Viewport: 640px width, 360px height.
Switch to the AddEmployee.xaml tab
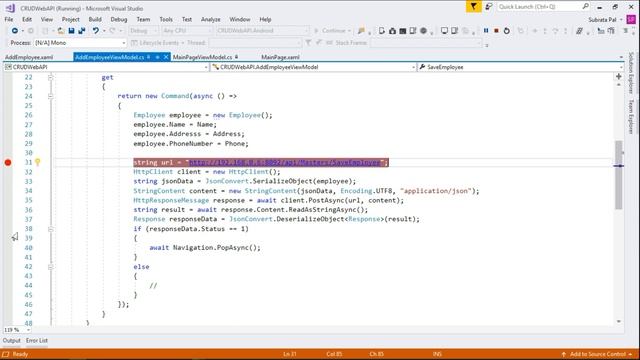(29, 57)
